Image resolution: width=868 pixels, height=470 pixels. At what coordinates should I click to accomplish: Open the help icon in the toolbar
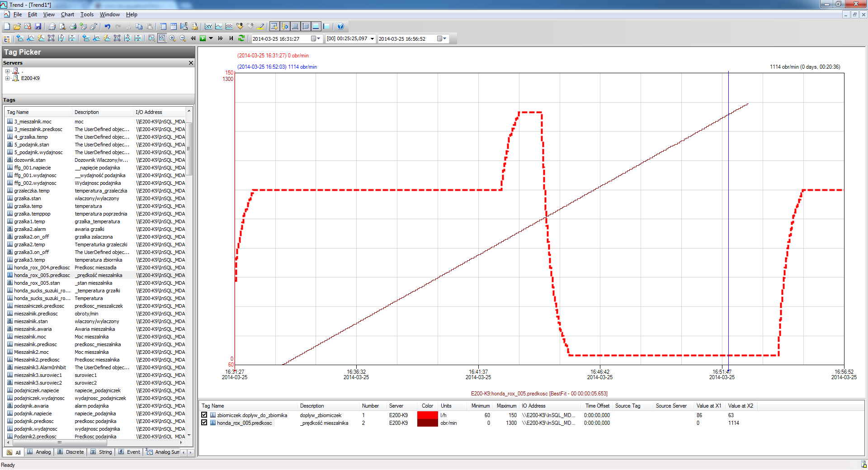click(340, 27)
